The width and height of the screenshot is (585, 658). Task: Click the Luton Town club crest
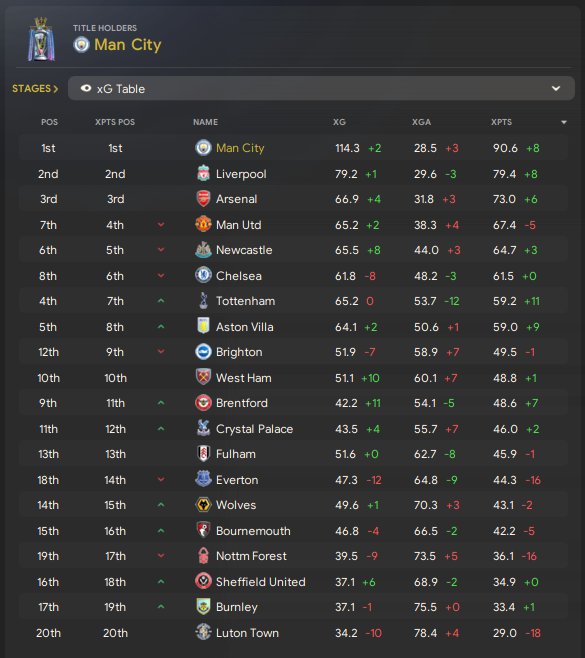204,632
